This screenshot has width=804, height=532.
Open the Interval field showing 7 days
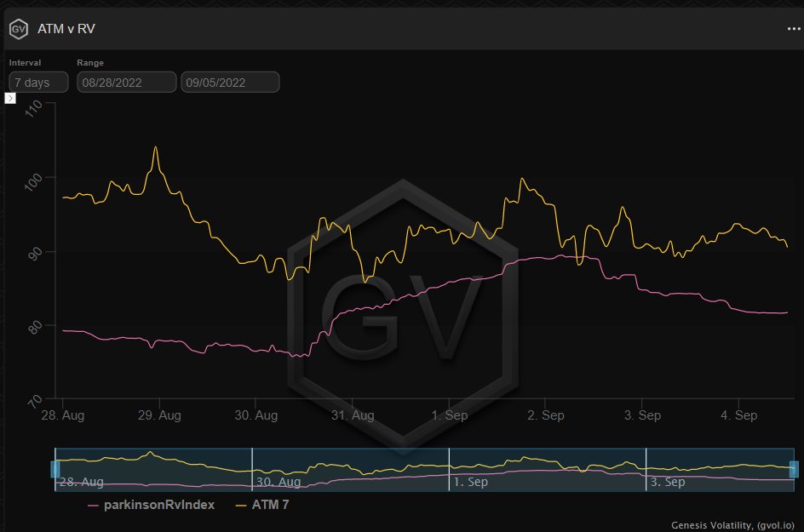[x=38, y=83]
